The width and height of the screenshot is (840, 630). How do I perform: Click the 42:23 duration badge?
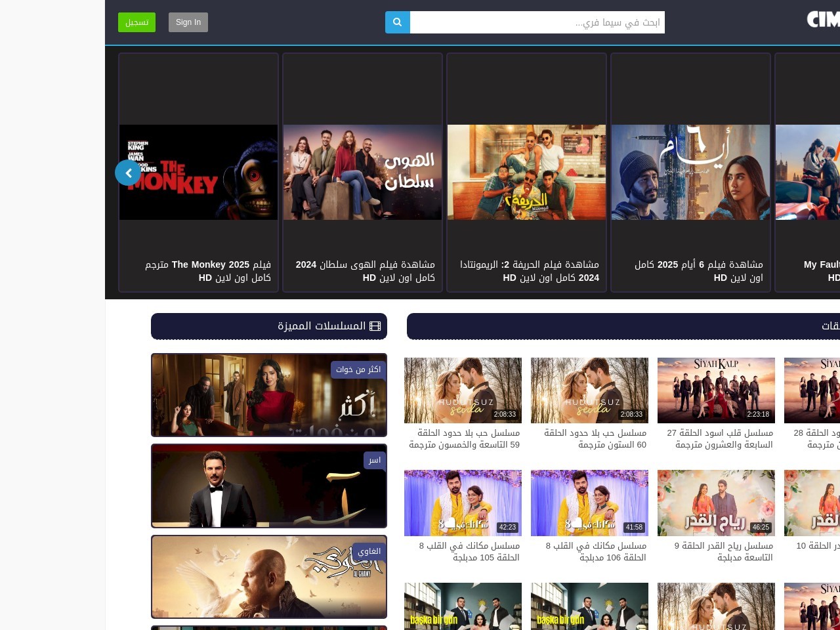coord(507,527)
